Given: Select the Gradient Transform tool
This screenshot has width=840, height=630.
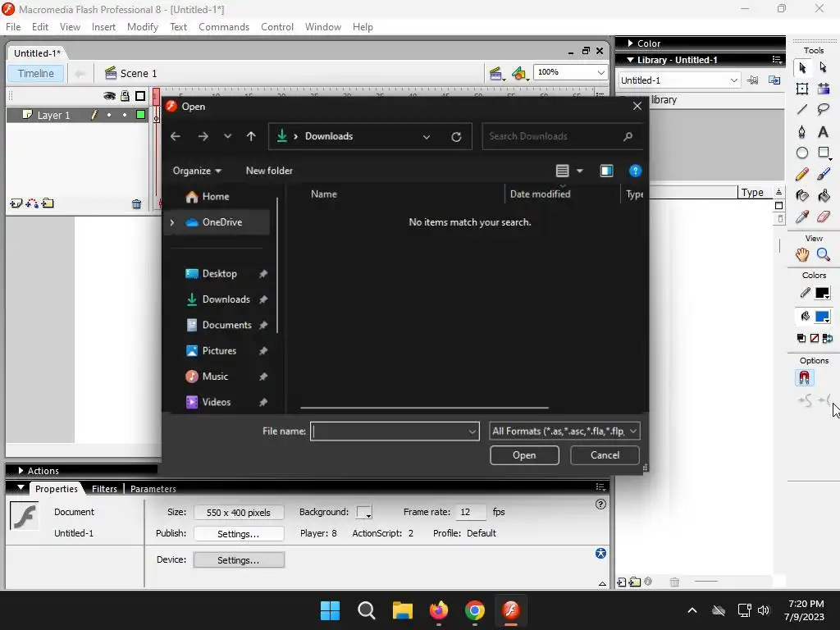Looking at the screenshot, I should 824,89.
